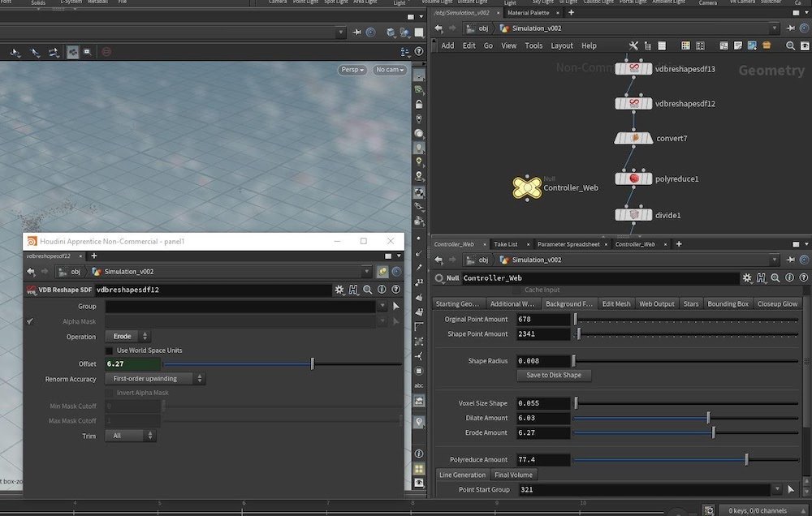Viewport: 812px width, 516px height.
Task: Click the info icon on the Controller_Web parameter header
Action: (788, 277)
